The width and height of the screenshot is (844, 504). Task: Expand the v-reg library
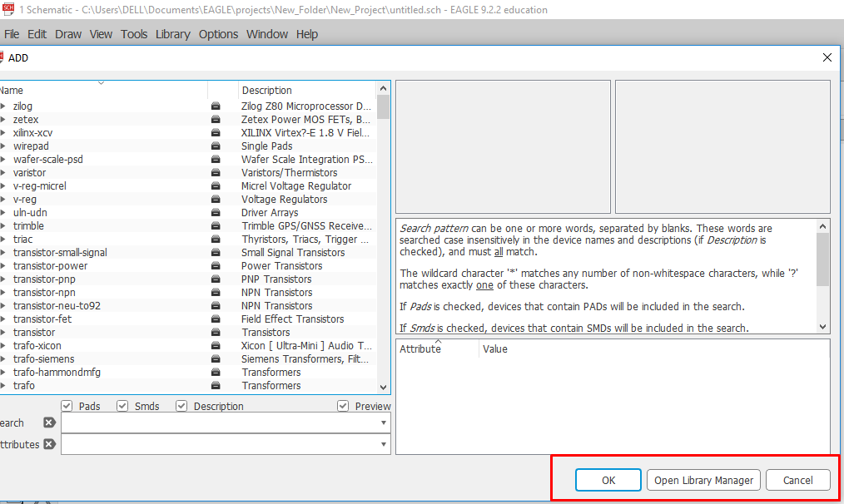click(x=3, y=200)
